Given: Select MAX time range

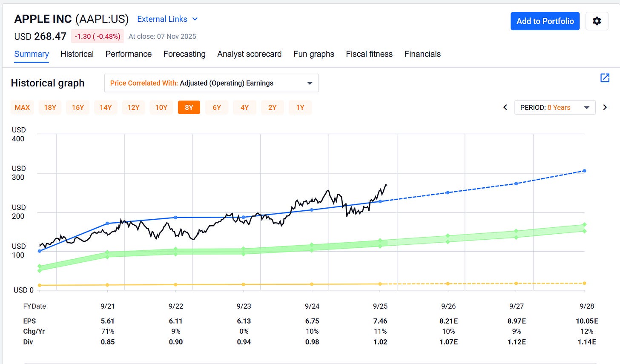Looking at the screenshot, I should tap(22, 107).
